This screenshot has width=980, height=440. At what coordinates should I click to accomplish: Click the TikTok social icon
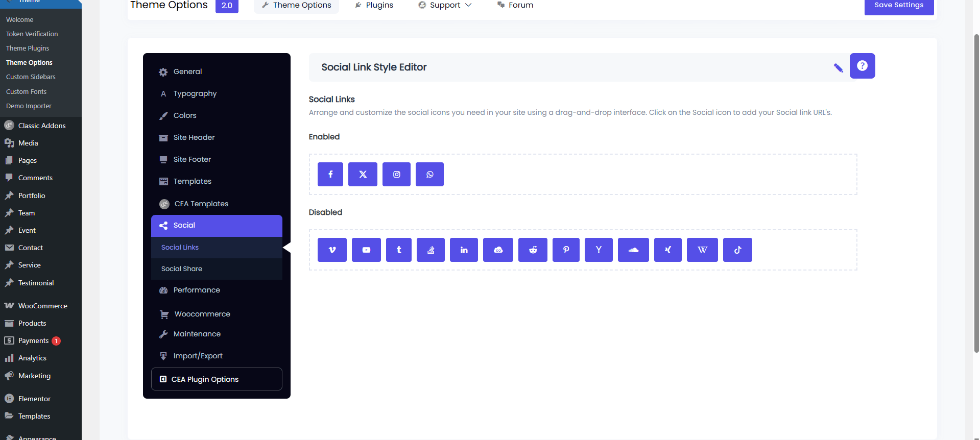(x=737, y=250)
